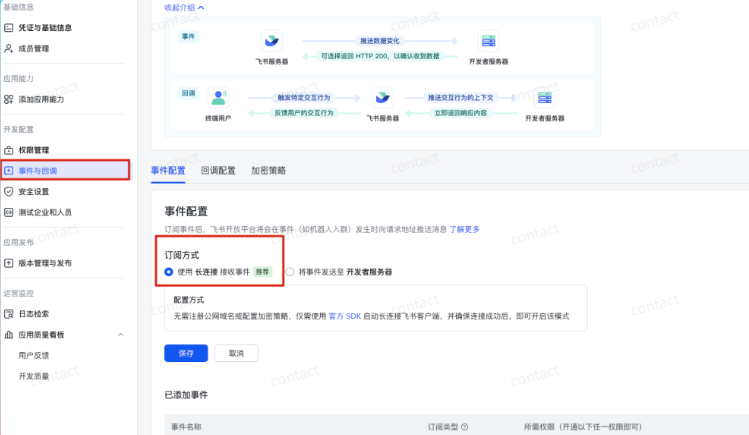Open 用户反馈 under 应用质量看板
749x435 pixels.
(x=36, y=355)
